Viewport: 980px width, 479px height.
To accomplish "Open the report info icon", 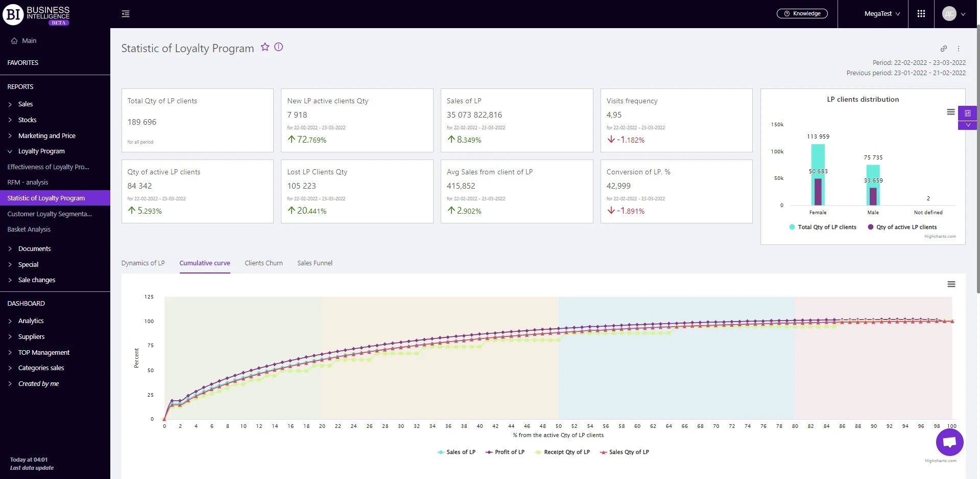I will coord(278,47).
